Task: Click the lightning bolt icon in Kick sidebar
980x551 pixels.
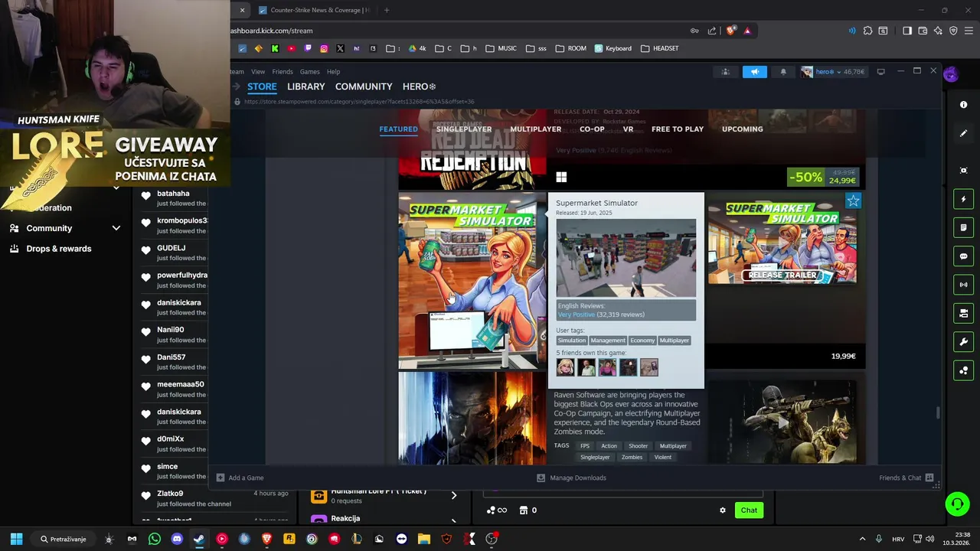Action: (964, 199)
